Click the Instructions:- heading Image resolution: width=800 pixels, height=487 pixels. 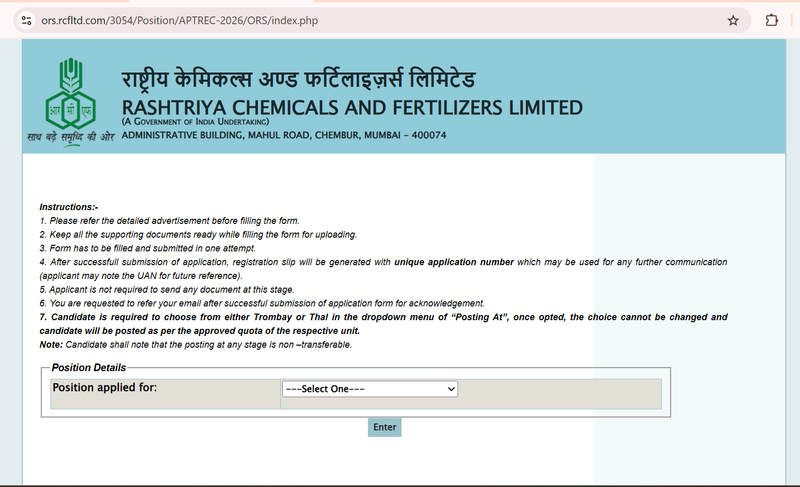(x=69, y=207)
